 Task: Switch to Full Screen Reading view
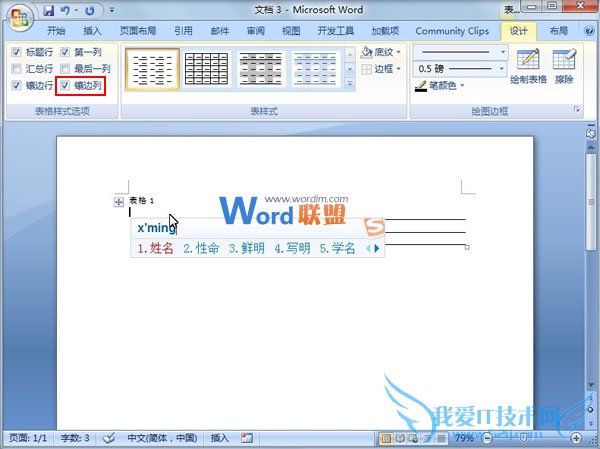click(x=400, y=438)
